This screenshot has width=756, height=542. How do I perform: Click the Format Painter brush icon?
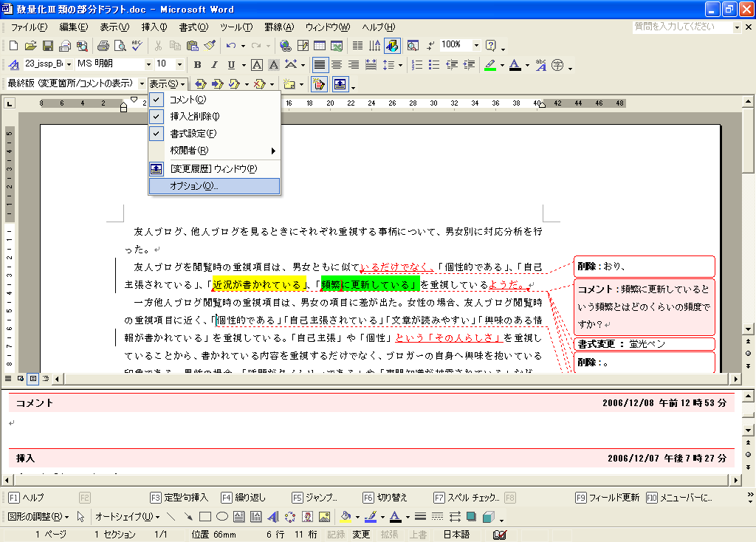210,46
